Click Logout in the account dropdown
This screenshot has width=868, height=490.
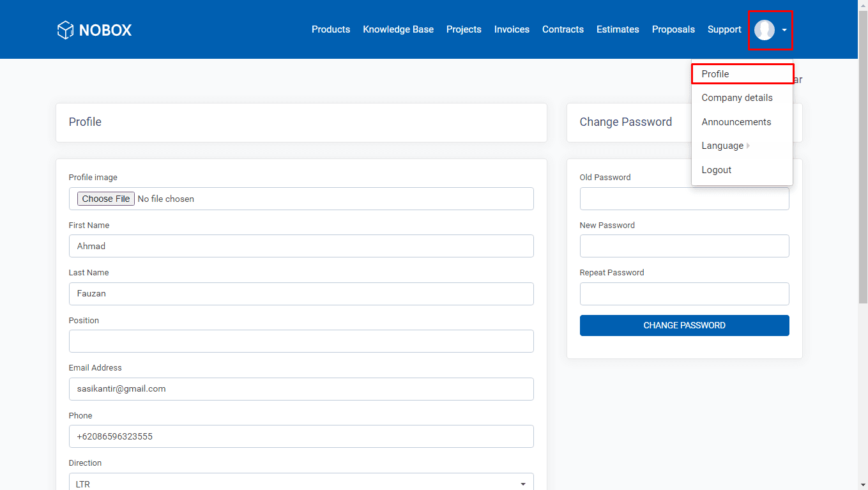click(716, 169)
